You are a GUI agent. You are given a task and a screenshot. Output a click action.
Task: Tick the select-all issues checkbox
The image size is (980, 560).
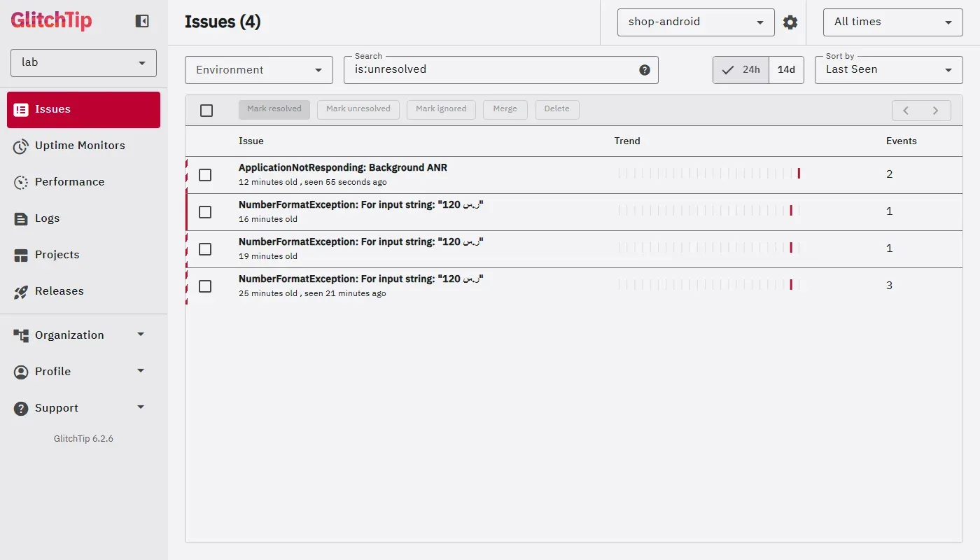[206, 111]
